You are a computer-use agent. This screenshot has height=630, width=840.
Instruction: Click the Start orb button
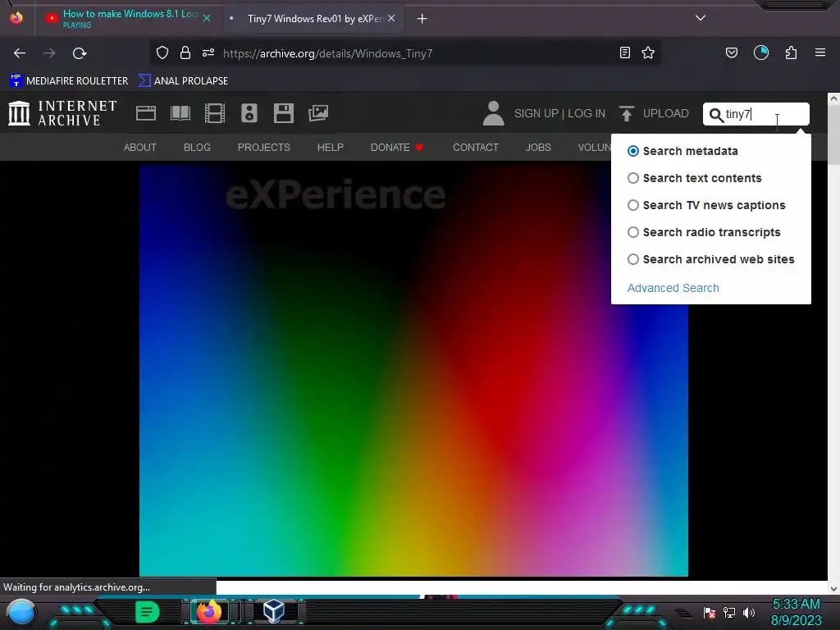click(x=21, y=612)
